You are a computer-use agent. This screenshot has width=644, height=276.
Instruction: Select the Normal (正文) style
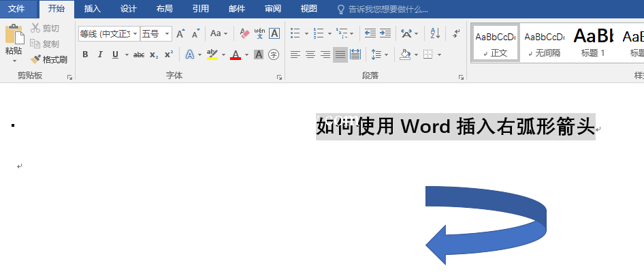(496, 43)
